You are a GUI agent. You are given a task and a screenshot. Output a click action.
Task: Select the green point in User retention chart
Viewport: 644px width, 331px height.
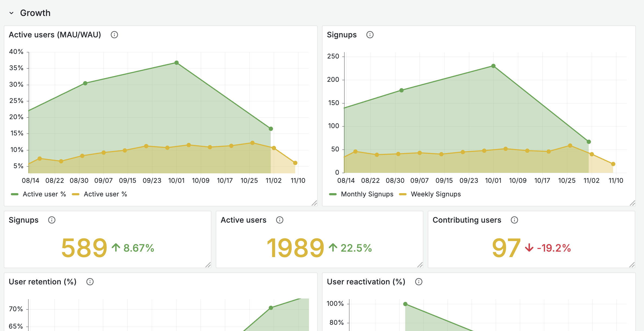pos(271,308)
